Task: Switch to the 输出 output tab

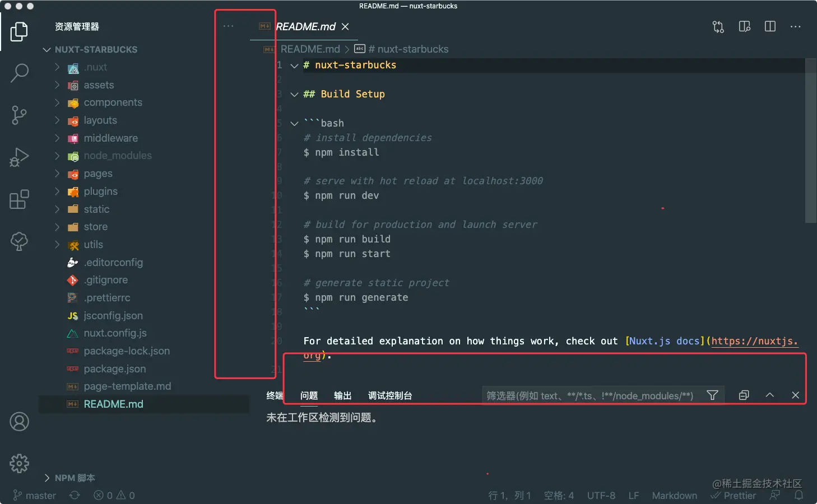Action: [342, 395]
